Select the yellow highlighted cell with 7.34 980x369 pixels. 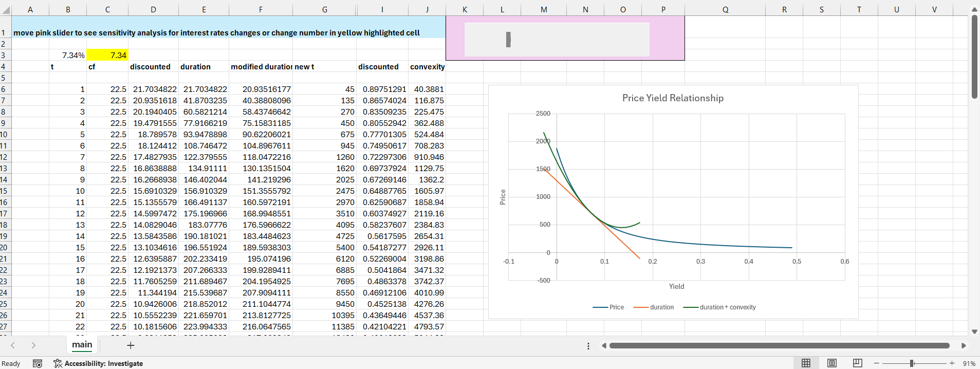coord(107,55)
